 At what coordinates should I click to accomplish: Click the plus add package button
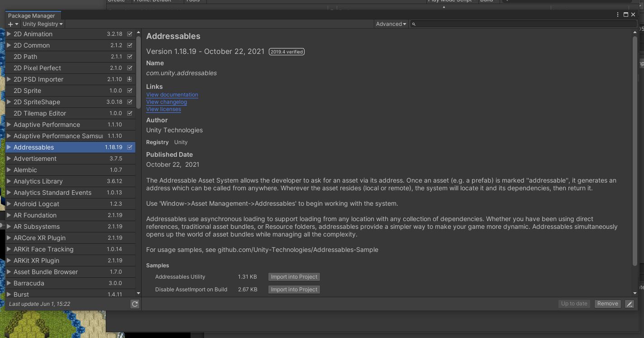point(10,24)
